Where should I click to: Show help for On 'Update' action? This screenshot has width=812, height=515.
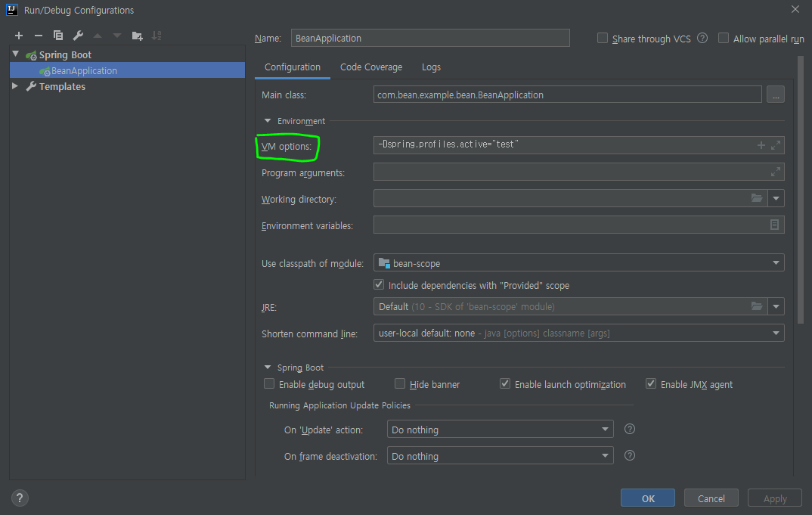630,429
